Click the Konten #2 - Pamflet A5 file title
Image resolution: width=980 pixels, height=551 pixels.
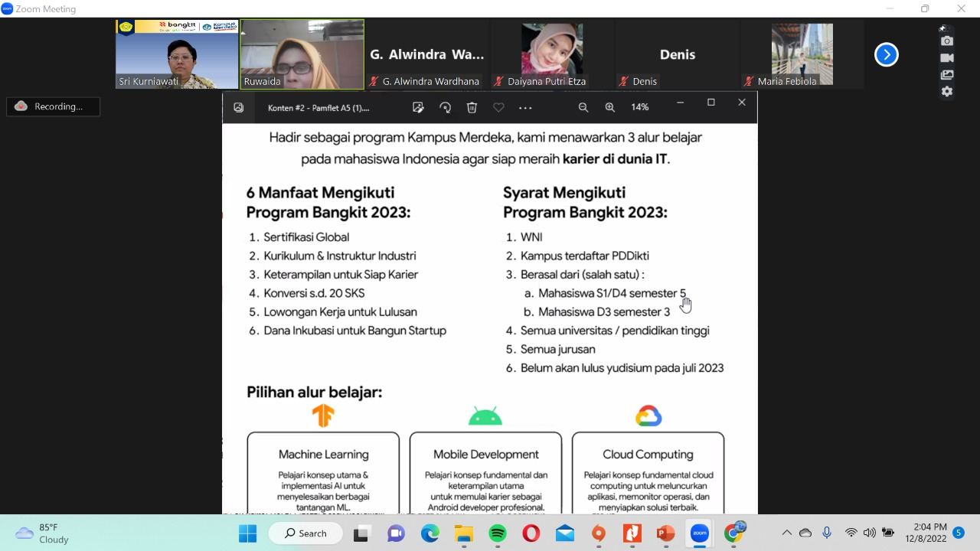(x=318, y=108)
